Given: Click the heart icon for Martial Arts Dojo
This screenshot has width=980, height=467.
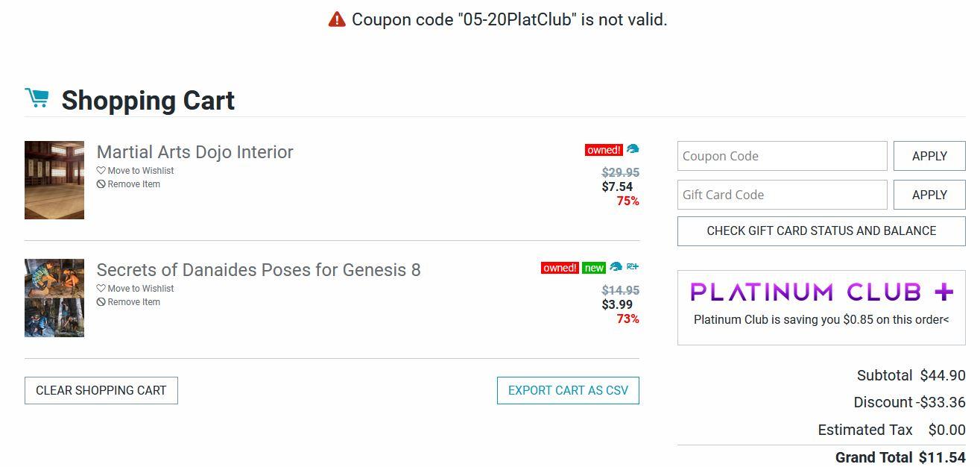Looking at the screenshot, I should (101, 171).
